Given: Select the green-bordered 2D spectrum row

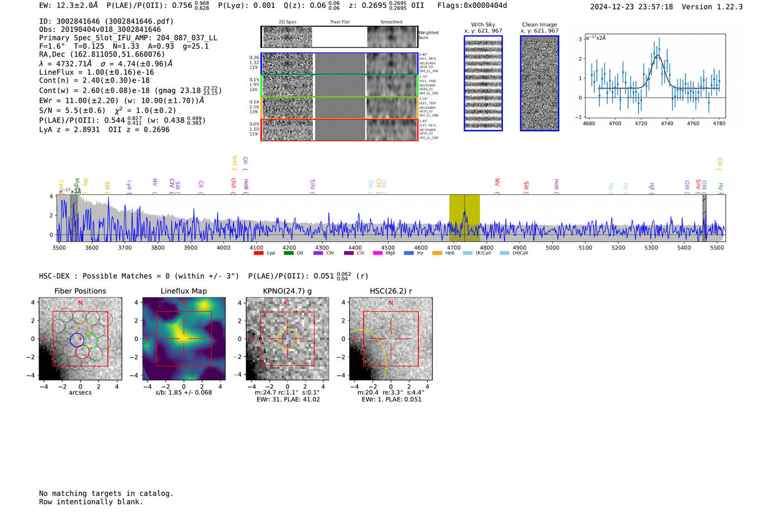Looking at the screenshot, I should 339,86.
